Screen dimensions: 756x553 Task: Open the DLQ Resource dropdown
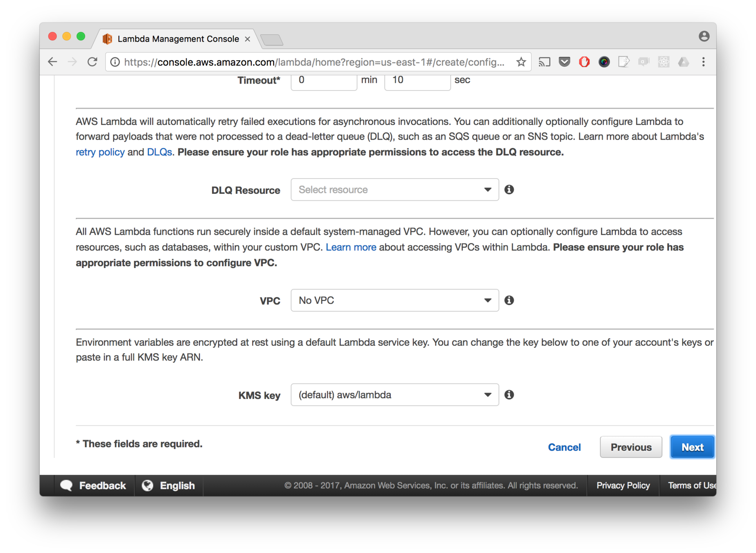395,190
